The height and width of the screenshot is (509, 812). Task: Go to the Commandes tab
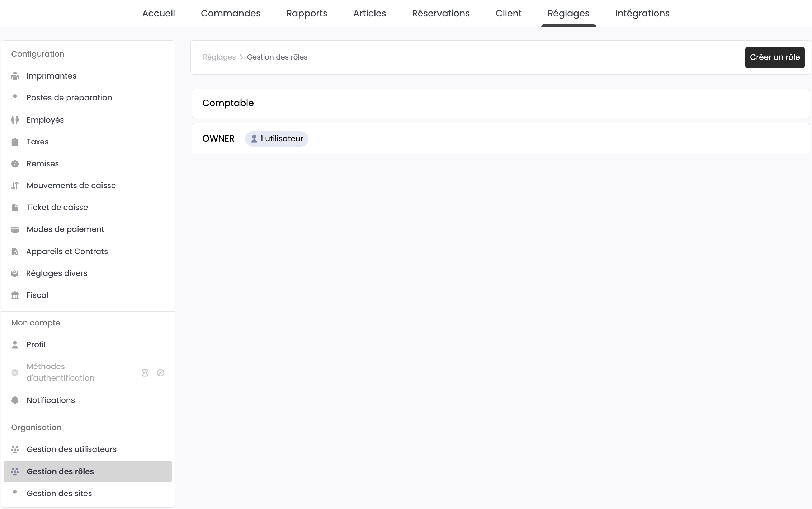point(231,13)
